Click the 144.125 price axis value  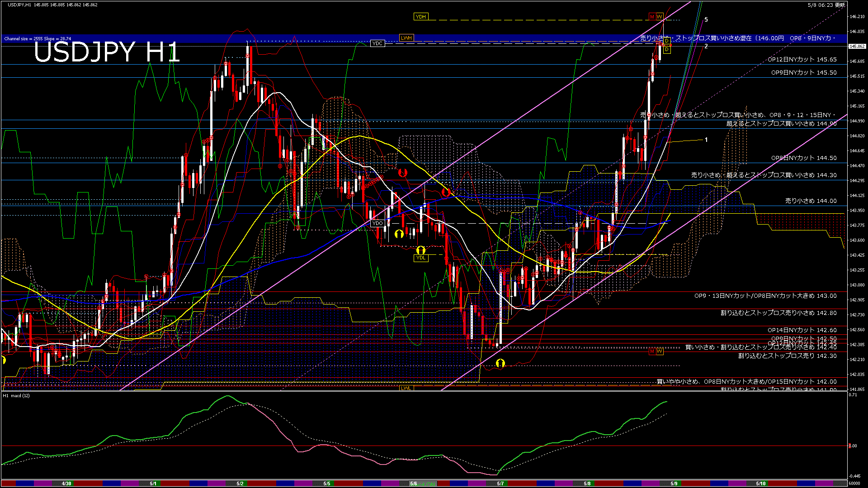coord(857,195)
